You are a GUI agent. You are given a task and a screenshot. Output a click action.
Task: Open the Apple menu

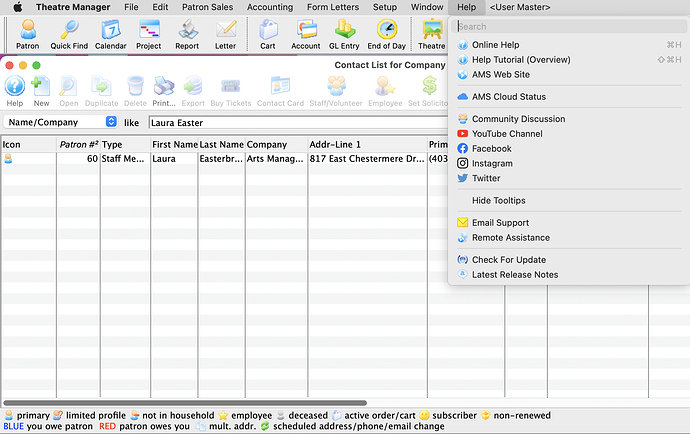coord(18,7)
